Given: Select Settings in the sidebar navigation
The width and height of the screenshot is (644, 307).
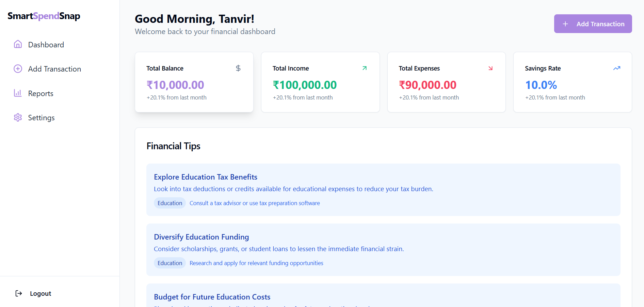Looking at the screenshot, I should click(x=41, y=117).
